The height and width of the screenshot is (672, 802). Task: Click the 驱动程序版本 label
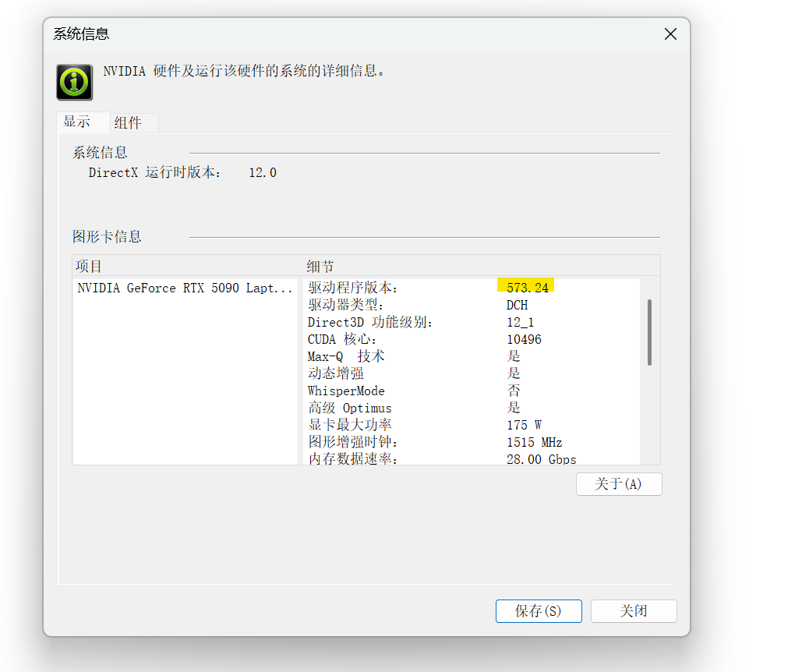coord(353,288)
